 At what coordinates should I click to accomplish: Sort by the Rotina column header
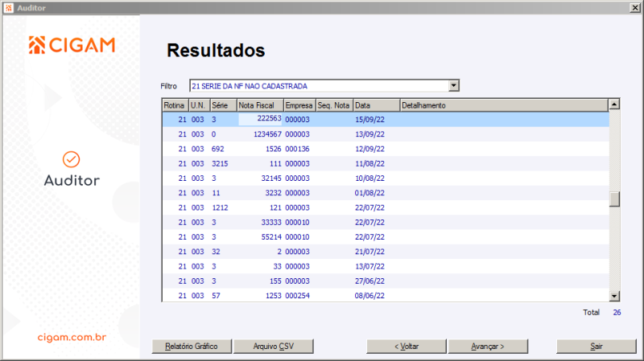tap(175, 105)
